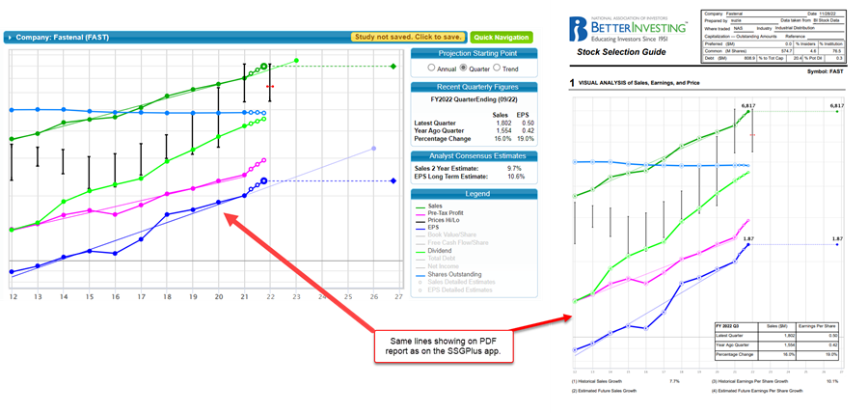868x413 pixels.
Task: Click the PDF Common (M Shares) value 574.7
Action: coord(787,50)
